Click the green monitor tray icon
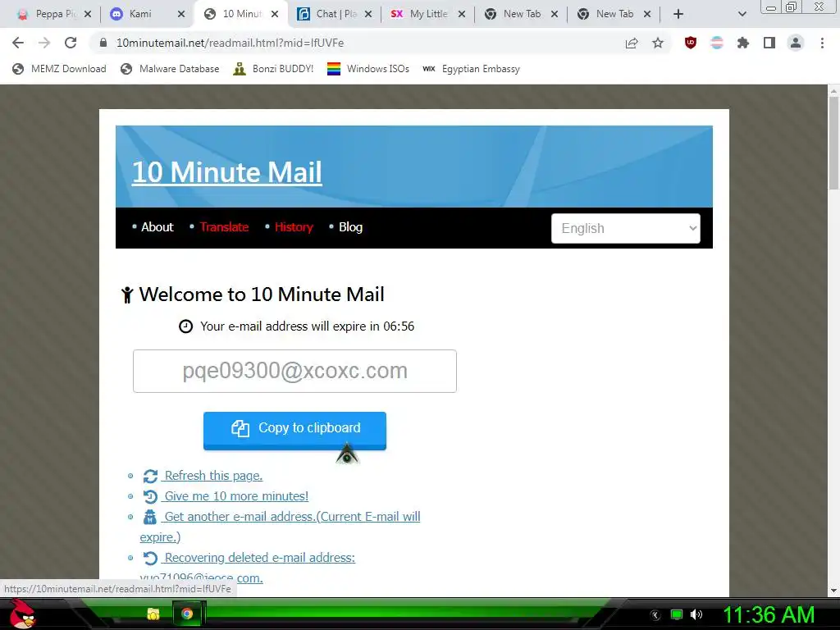Image resolution: width=840 pixels, height=630 pixels. (x=677, y=614)
